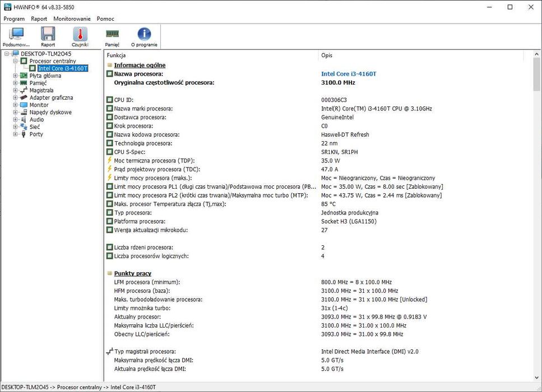
Task: Select the SR1KN, SR1PH S-Spec value
Action: point(340,152)
